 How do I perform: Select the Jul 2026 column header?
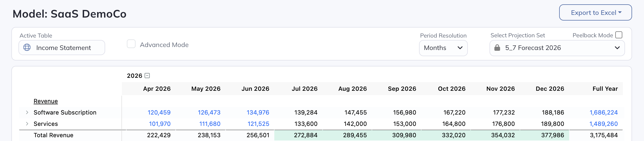(x=304, y=89)
